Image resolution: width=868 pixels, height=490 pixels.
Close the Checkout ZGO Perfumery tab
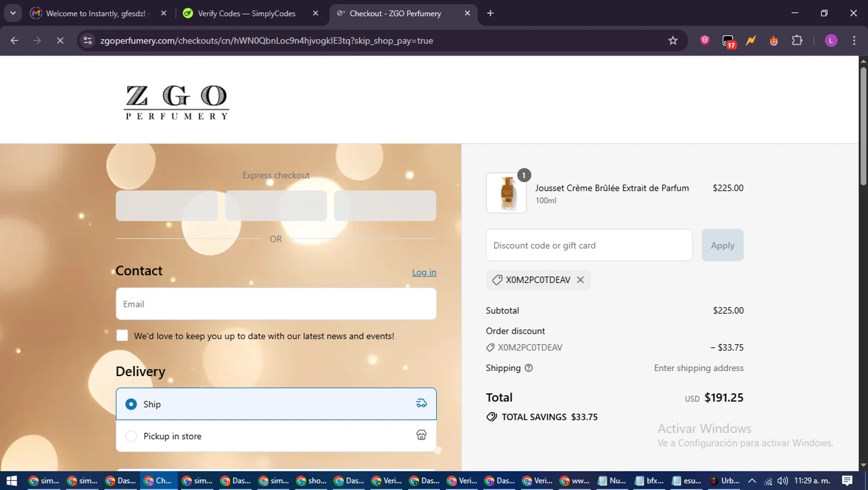(x=468, y=13)
